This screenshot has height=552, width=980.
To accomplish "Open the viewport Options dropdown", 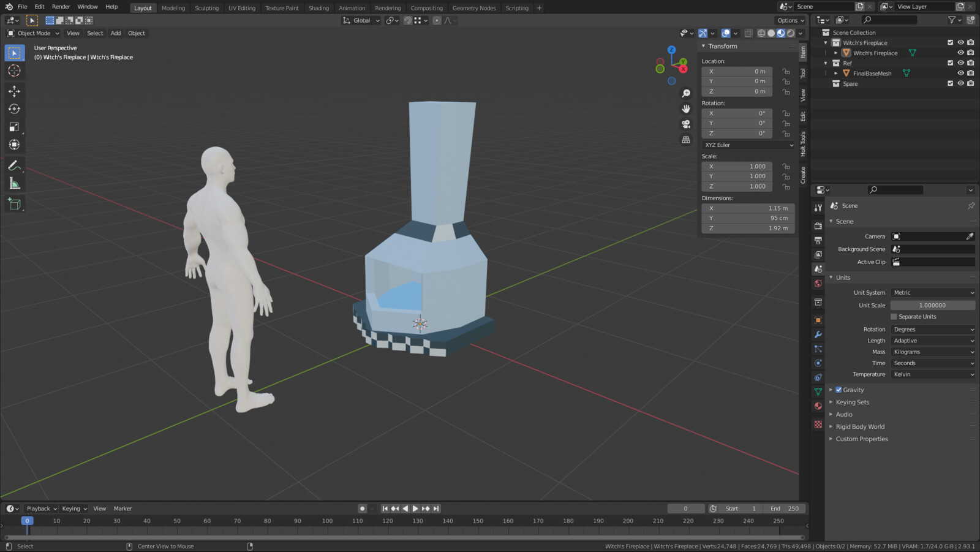I will [x=791, y=20].
